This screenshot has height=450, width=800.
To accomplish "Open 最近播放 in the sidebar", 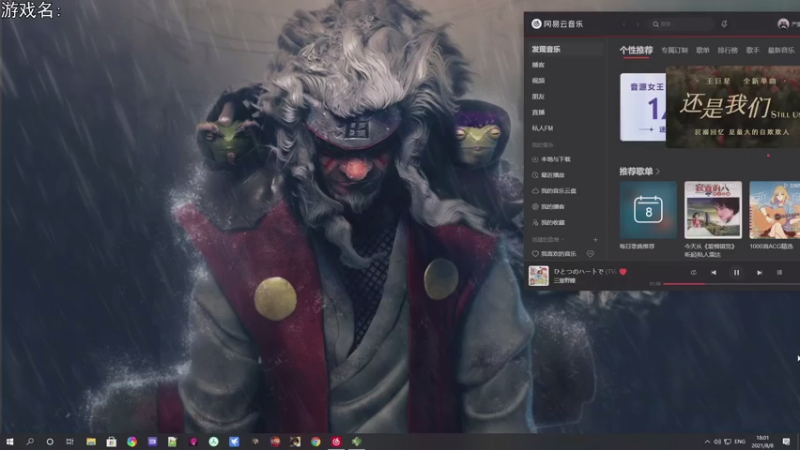I will (548, 175).
